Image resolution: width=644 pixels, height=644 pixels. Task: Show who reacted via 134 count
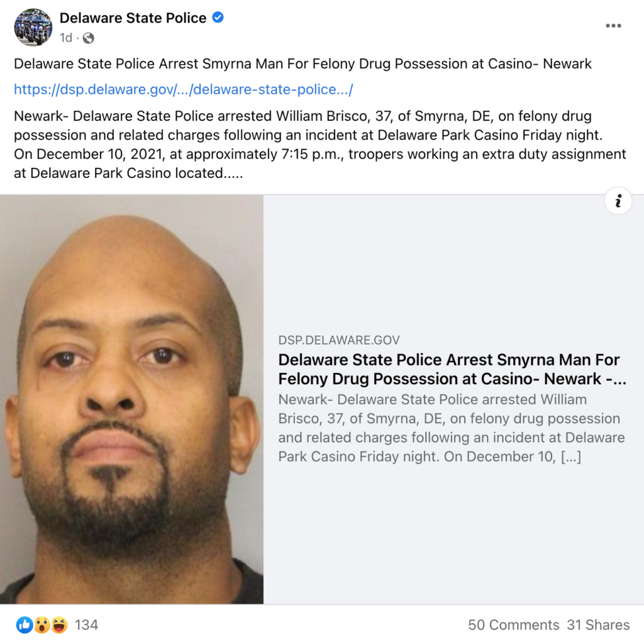(86, 625)
